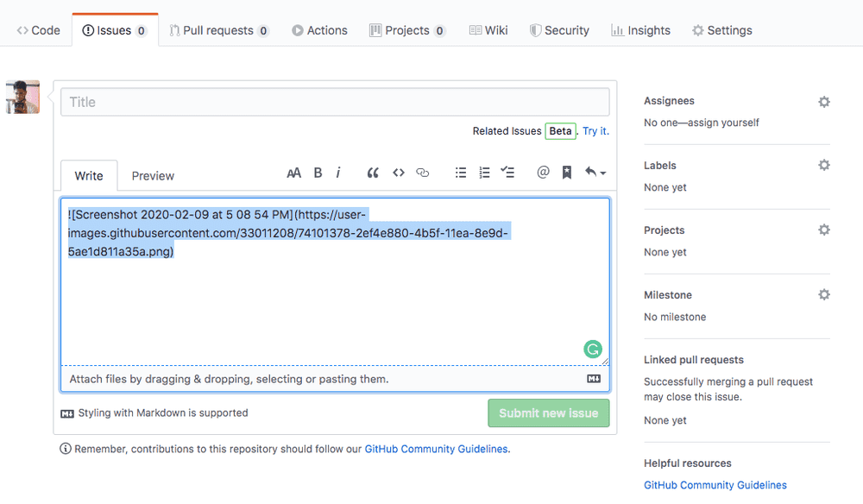Insert a quote block
Screen dimensions: 863x504
click(373, 172)
